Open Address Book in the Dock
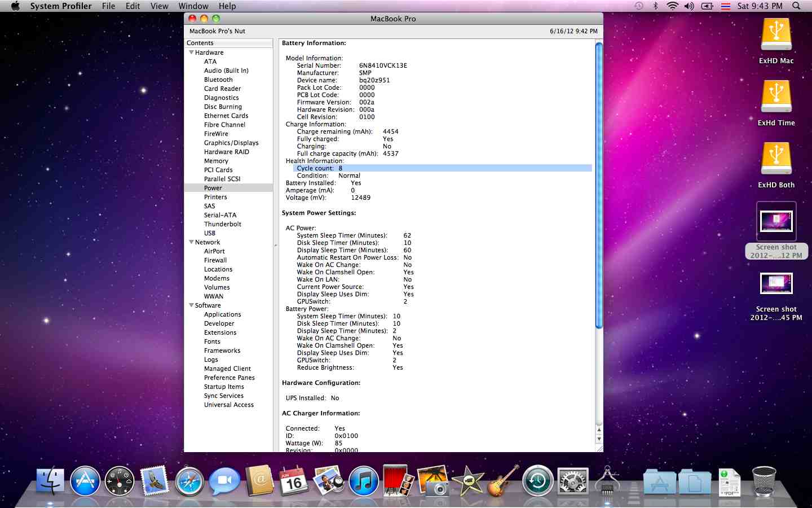The image size is (812, 508). 259,480
